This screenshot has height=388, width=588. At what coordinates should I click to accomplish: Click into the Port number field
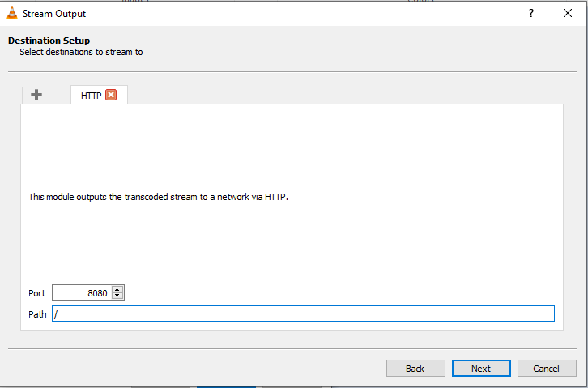(x=81, y=292)
